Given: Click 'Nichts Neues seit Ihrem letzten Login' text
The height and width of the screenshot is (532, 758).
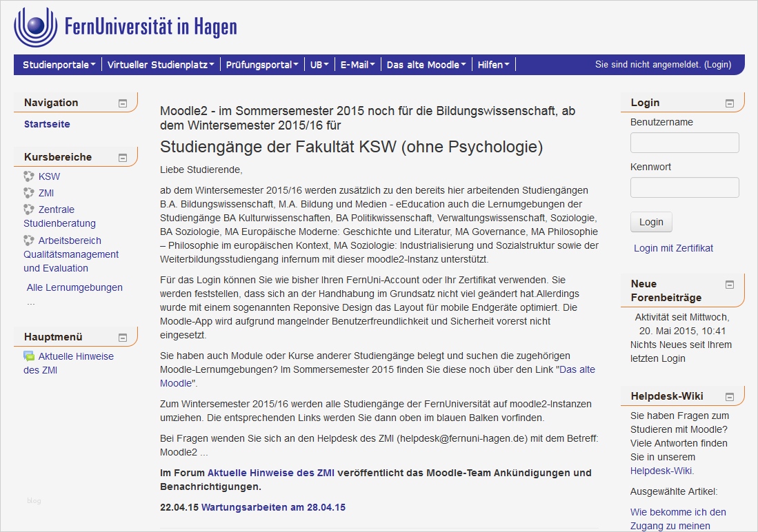Looking at the screenshot, I should point(681,351).
